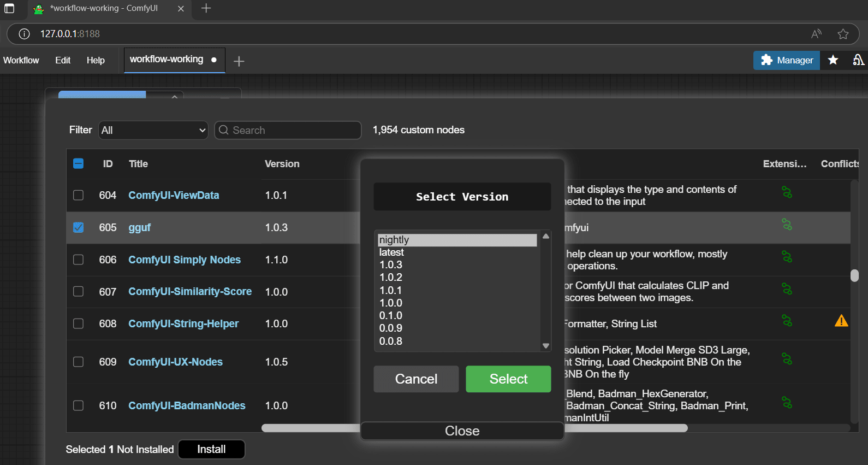Open the Edit menu
Image resolution: width=868 pixels, height=465 pixels.
[x=63, y=60]
